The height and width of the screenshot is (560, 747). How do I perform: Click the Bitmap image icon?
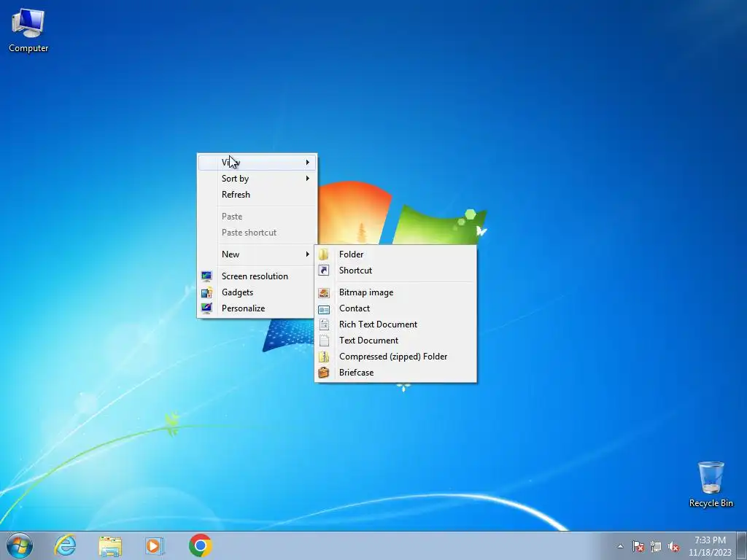(323, 293)
